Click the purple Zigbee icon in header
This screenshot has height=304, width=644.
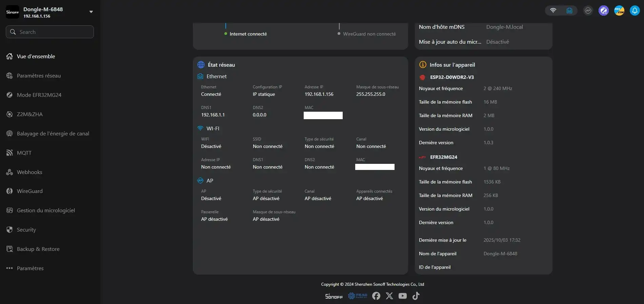tap(603, 10)
